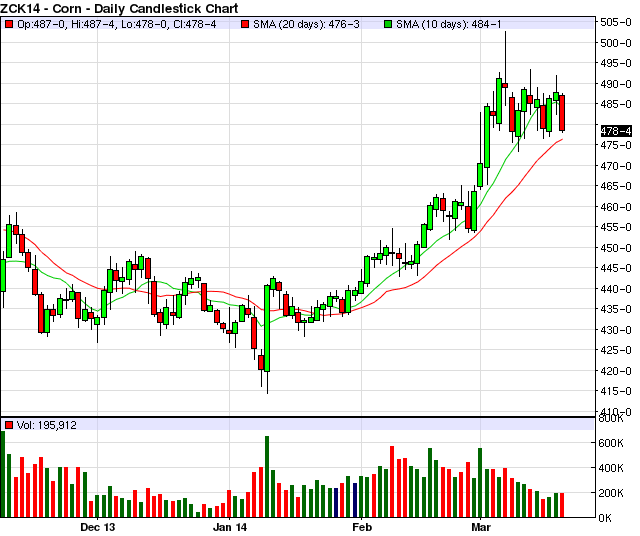Click the 200K volume axis label

pyautogui.click(x=611, y=493)
